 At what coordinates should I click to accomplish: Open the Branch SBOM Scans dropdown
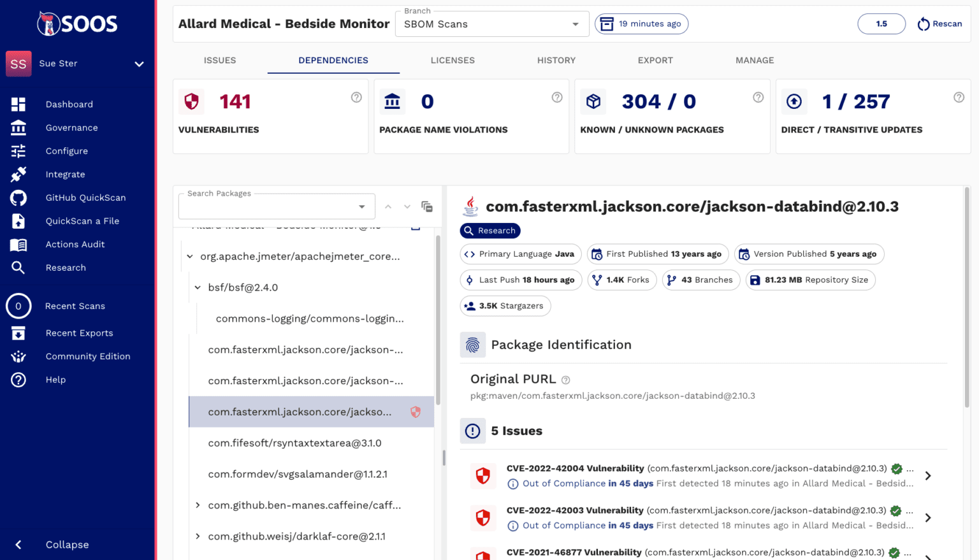click(491, 24)
